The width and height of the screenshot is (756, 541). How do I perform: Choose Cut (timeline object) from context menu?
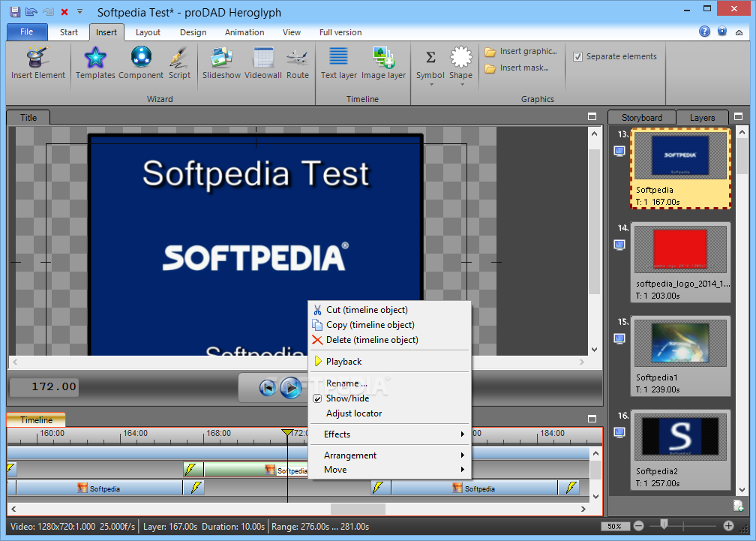tap(389, 310)
